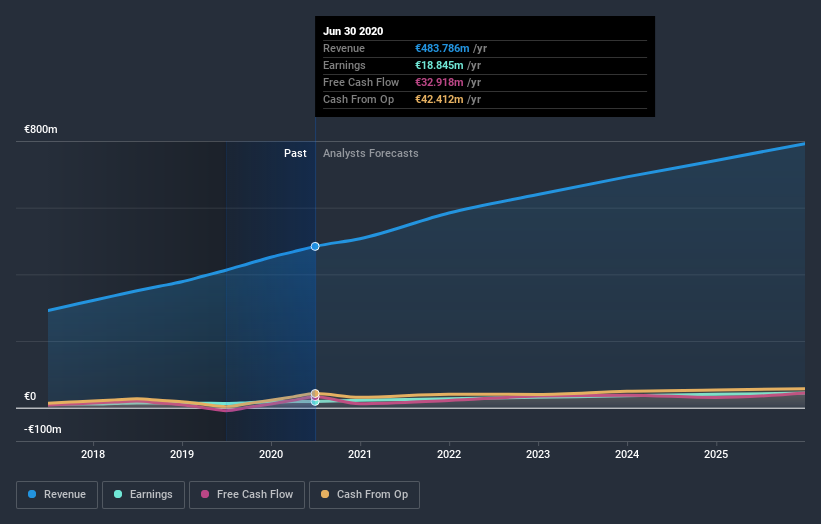Click the €0 y-axis label
The width and height of the screenshot is (821, 524).
tap(30, 396)
